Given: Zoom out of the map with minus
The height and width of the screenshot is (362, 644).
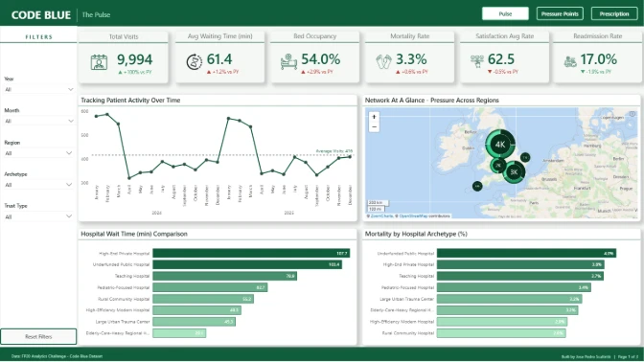Looking at the screenshot, I should tap(374, 126).
